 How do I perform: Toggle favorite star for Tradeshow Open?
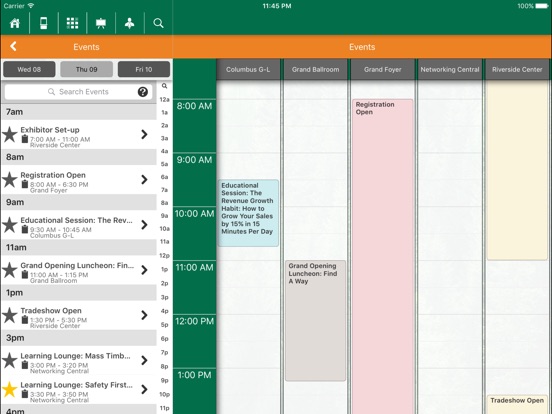point(10,315)
